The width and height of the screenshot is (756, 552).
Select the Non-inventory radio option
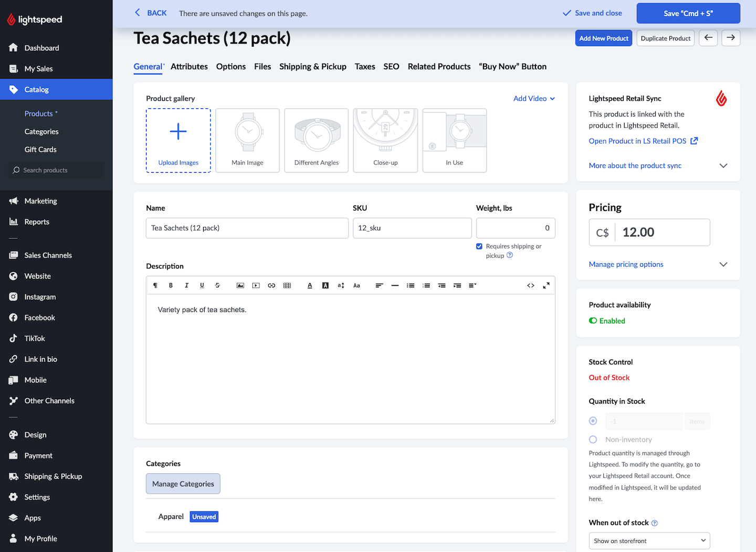coord(593,440)
